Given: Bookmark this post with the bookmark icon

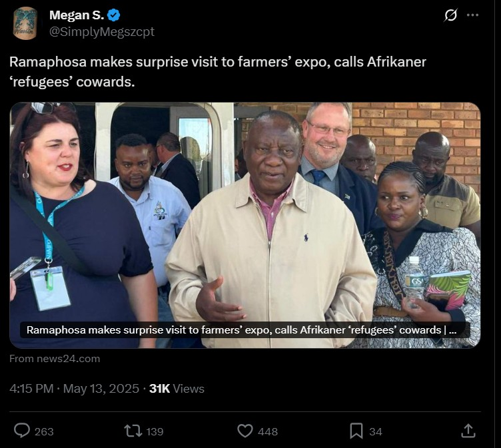Looking at the screenshot, I should point(356,431).
